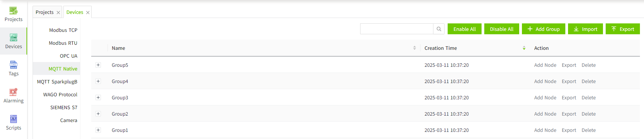Focus the device search input field

coord(396,29)
